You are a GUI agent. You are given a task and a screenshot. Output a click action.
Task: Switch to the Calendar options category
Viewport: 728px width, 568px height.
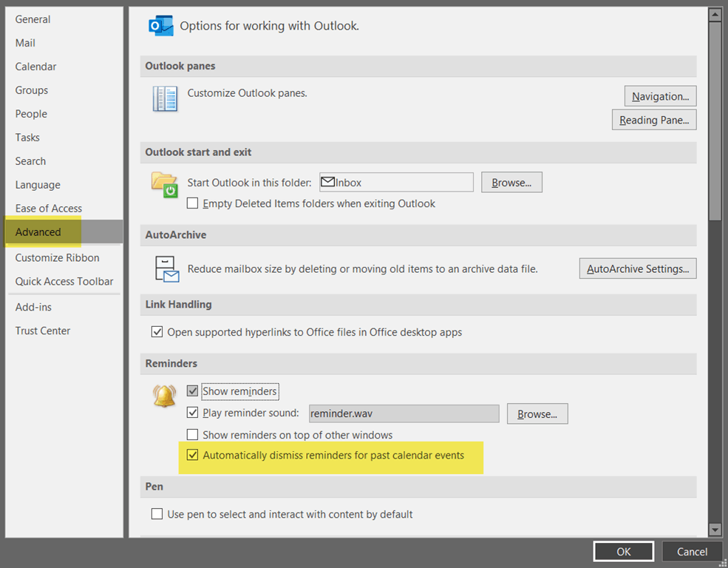click(x=35, y=67)
